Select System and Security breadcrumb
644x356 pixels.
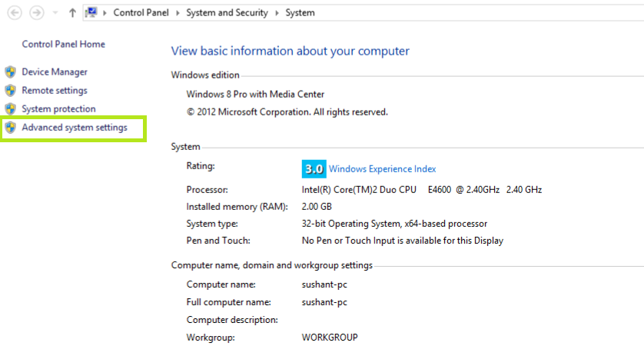coord(227,13)
